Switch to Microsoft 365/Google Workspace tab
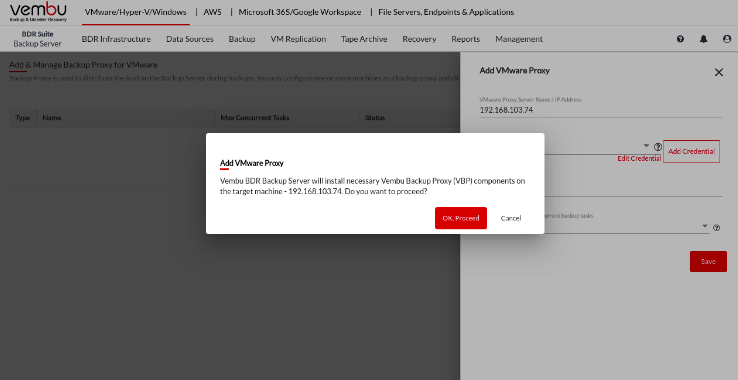This screenshot has height=380, width=738. click(300, 12)
